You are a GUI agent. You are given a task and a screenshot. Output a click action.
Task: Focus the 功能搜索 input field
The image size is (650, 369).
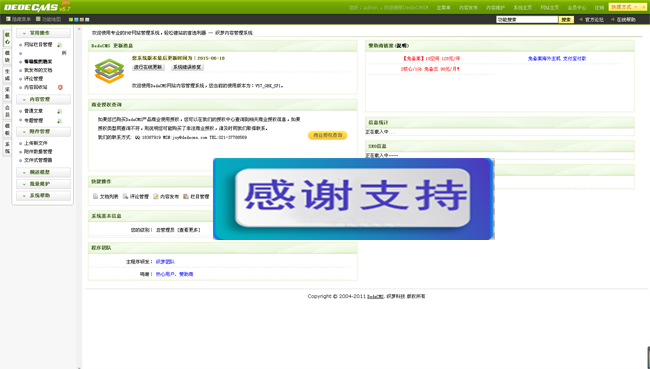(527, 19)
